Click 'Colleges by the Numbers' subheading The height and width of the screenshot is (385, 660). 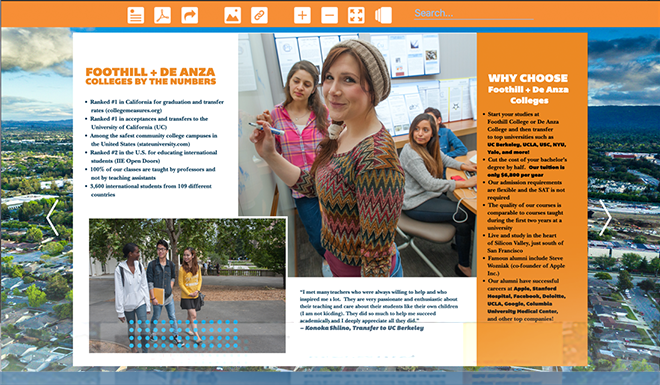[151, 82]
